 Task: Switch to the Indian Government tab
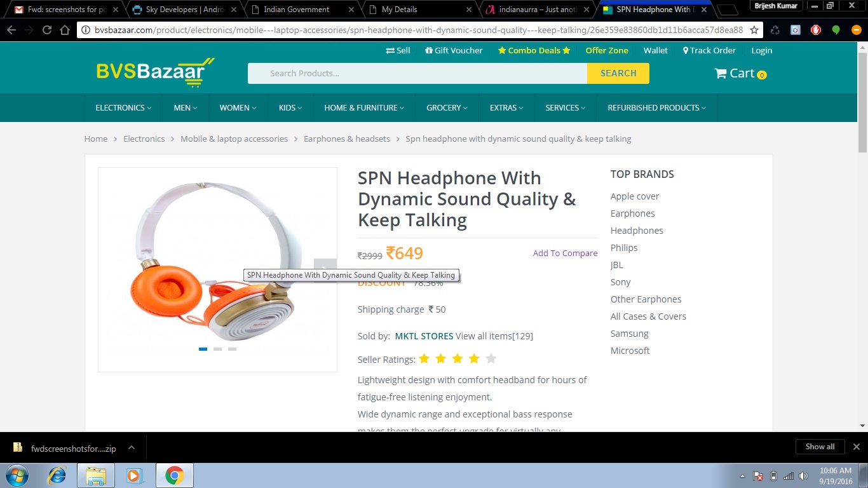tap(304, 10)
